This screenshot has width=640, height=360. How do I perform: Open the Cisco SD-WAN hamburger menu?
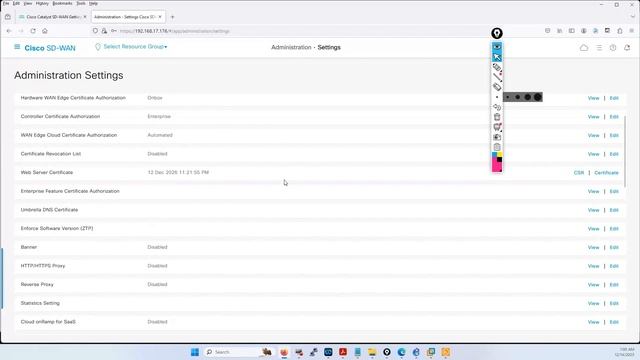pos(17,47)
